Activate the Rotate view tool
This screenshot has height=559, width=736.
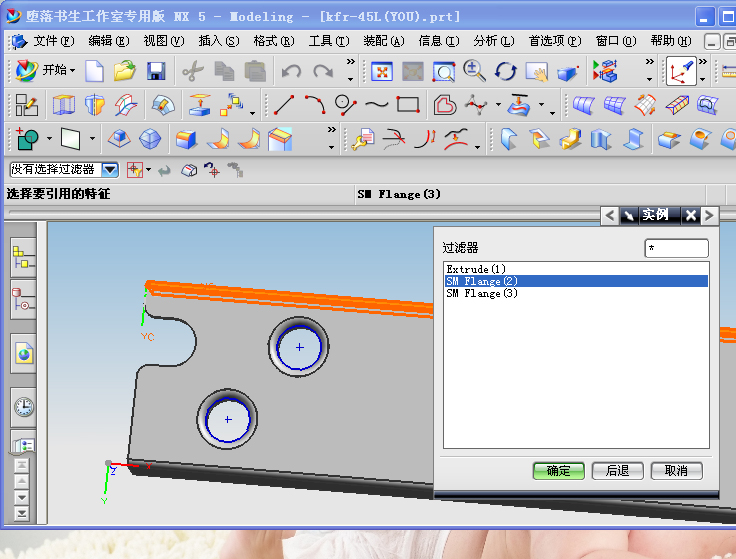pyautogui.click(x=506, y=72)
